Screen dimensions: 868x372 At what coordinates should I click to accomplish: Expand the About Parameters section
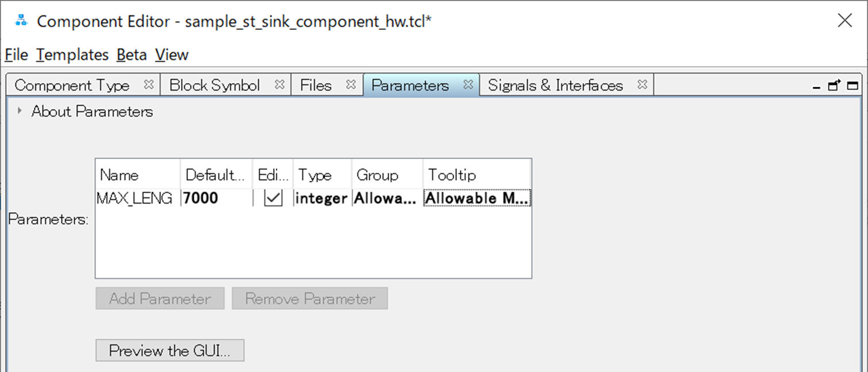pos(20,111)
